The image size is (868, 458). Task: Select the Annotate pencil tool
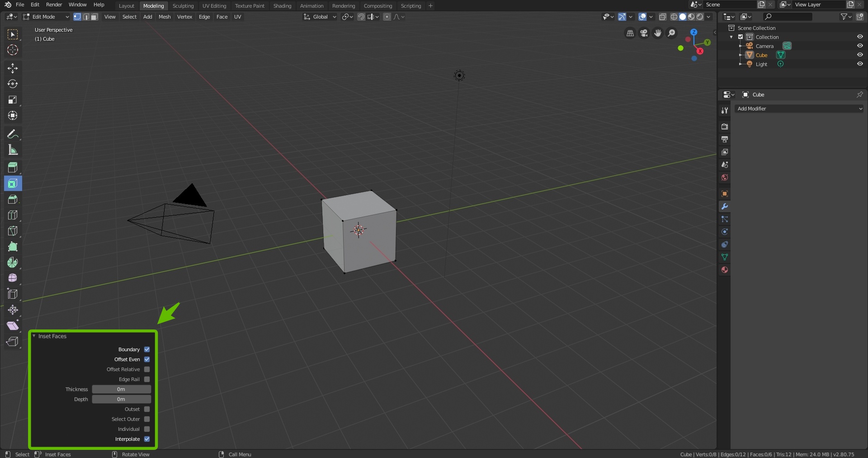click(x=13, y=134)
